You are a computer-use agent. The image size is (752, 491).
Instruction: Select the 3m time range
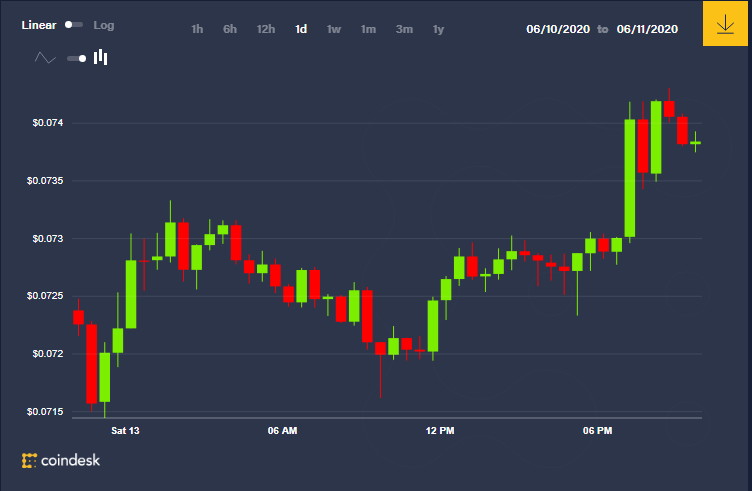pos(404,29)
